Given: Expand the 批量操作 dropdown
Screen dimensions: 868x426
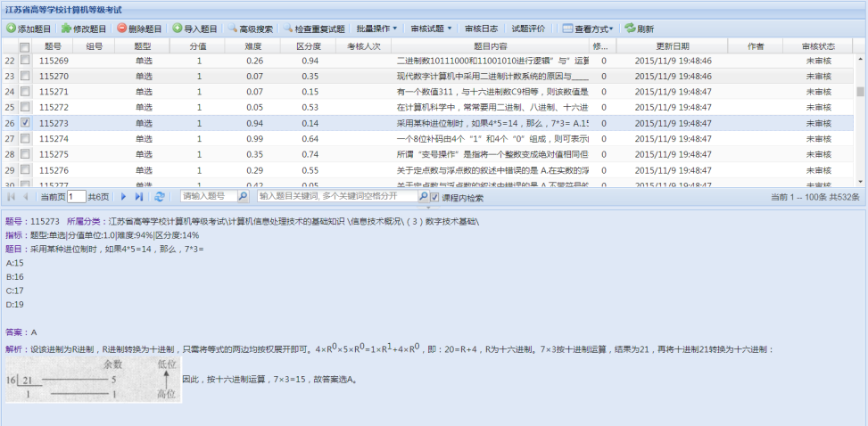Looking at the screenshot, I should click(x=376, y=29).
